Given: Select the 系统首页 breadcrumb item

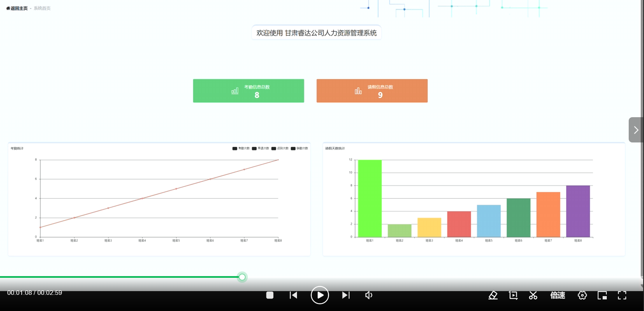Looking at the screenshot, I should 42,7.
